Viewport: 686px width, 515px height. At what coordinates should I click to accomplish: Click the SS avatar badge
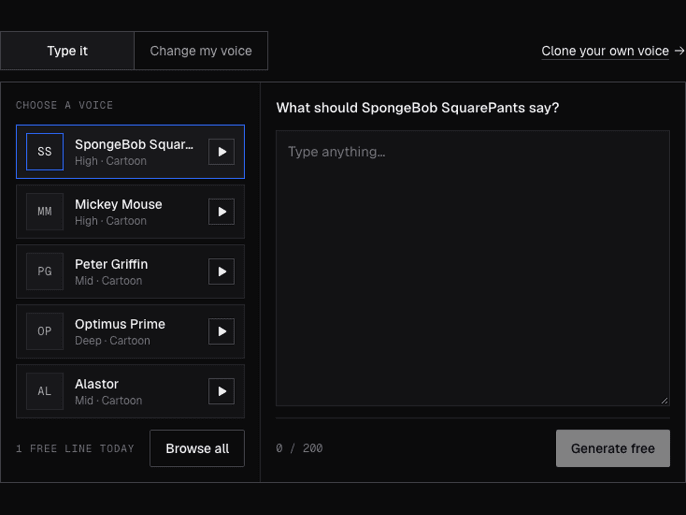pos(45,152)
